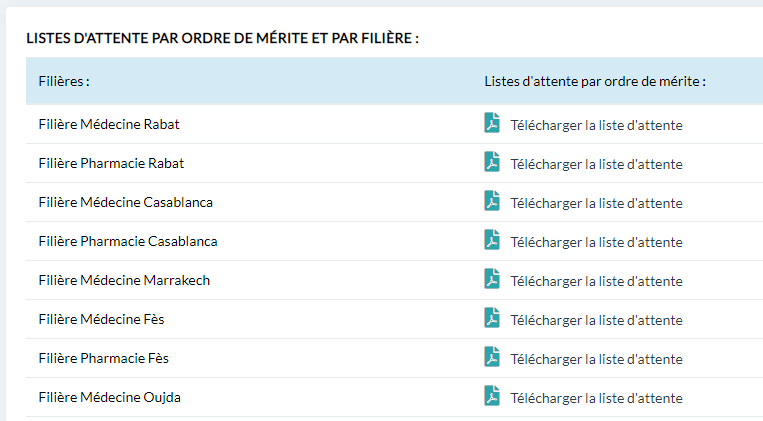Click PDF icon for Filière Médecine Rabat
This screenshot has width=763, height=421.
tap(491, 123)
